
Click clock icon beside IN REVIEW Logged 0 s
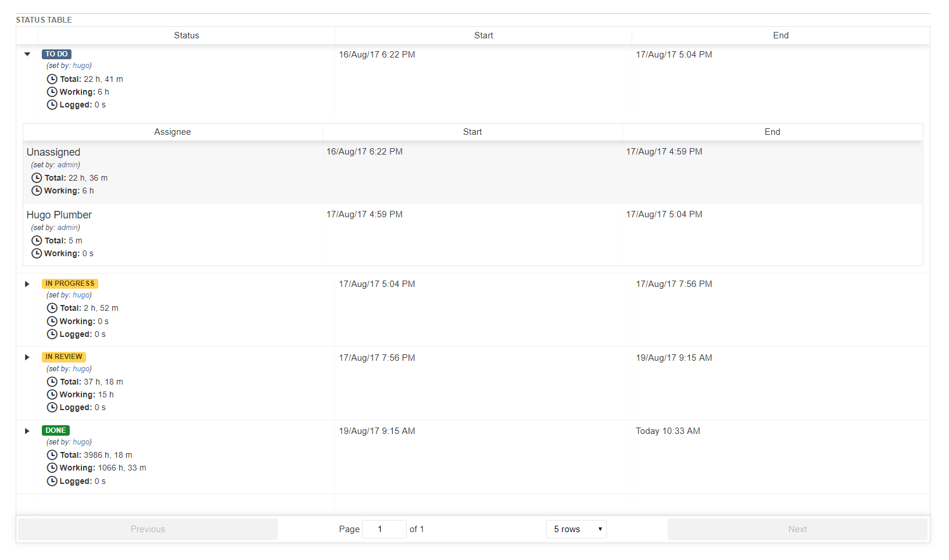click(x=52, y=407)
